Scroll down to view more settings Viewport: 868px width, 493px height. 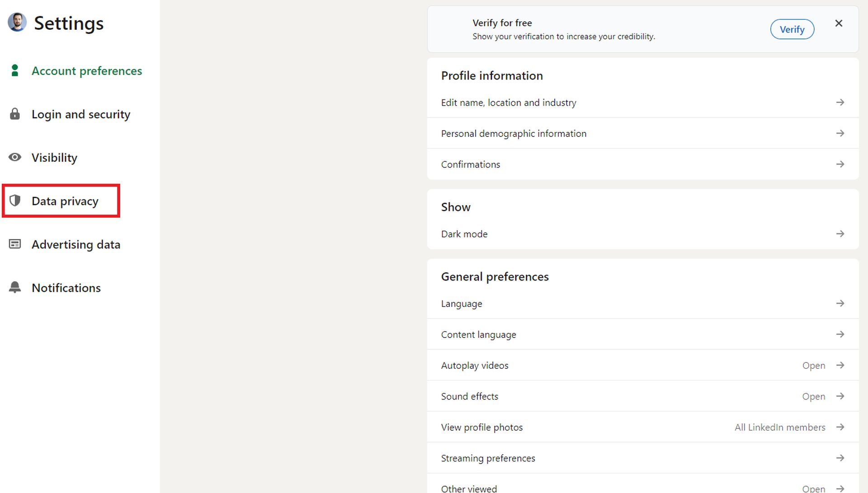pos(64,200)
